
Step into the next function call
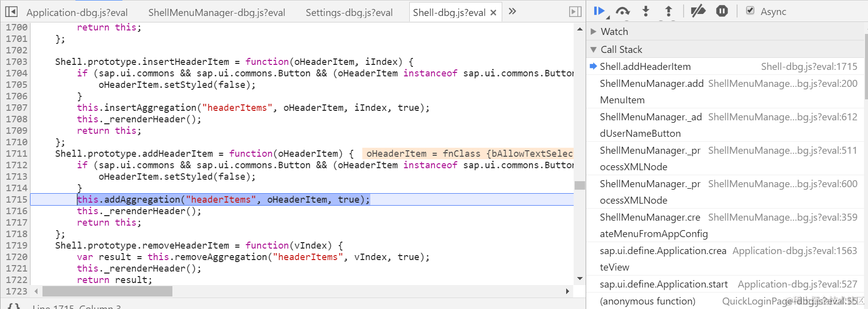[x=646, y=11]
